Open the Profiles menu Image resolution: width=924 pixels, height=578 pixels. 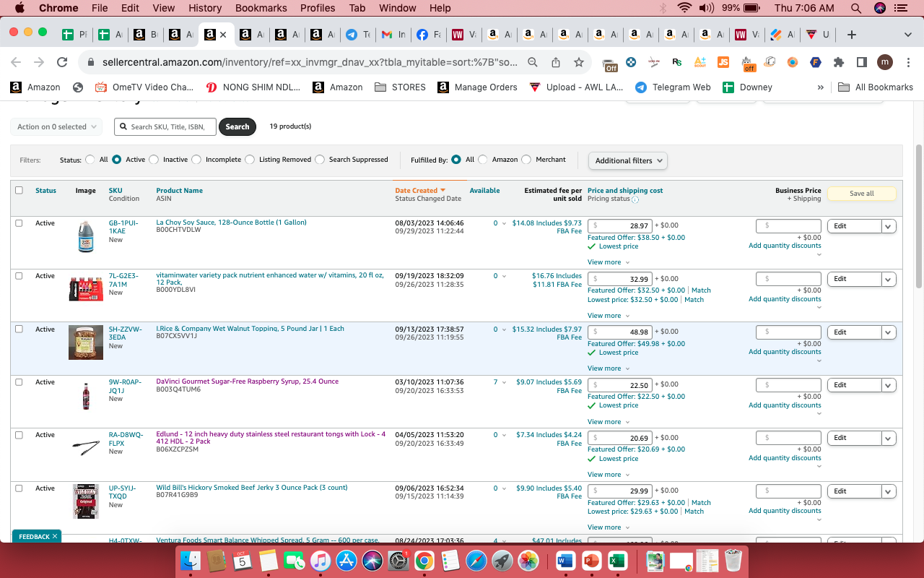pyautogui.click(x=318, y=8)
